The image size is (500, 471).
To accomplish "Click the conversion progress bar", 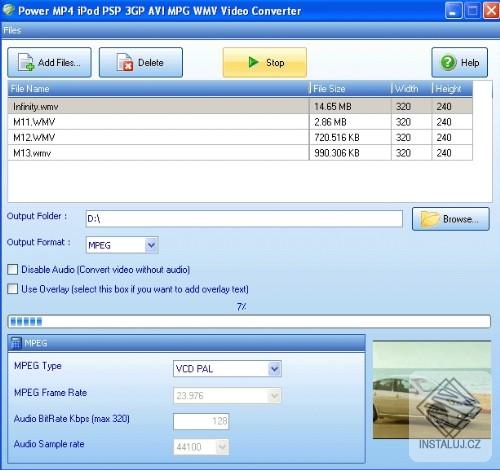I will (x=249, y=322).
